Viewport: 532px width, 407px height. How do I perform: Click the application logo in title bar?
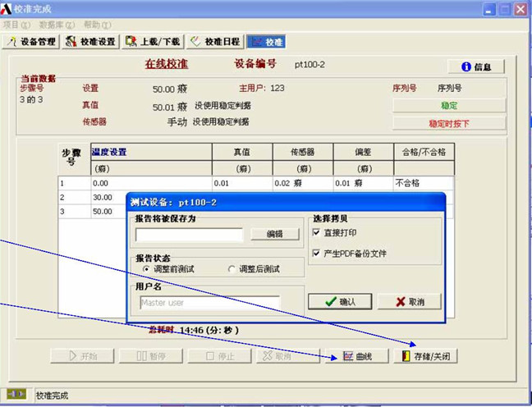(x=6, y=9)
